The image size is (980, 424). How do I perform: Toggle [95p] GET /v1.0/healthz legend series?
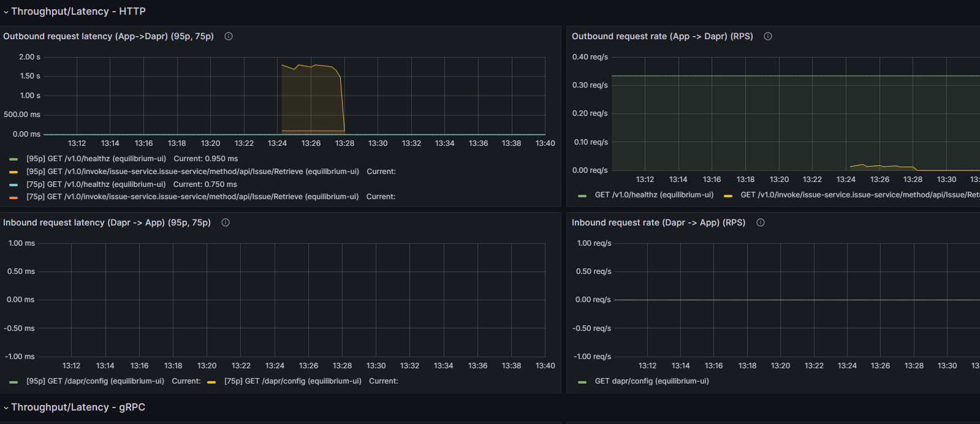(x=96, y=159)
